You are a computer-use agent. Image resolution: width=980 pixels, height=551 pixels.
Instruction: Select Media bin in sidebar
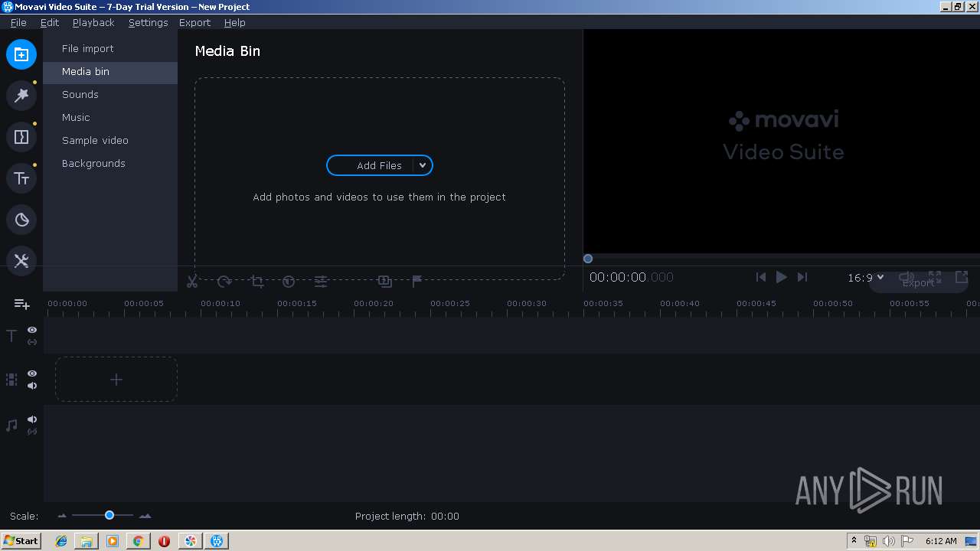coord(110,71)
